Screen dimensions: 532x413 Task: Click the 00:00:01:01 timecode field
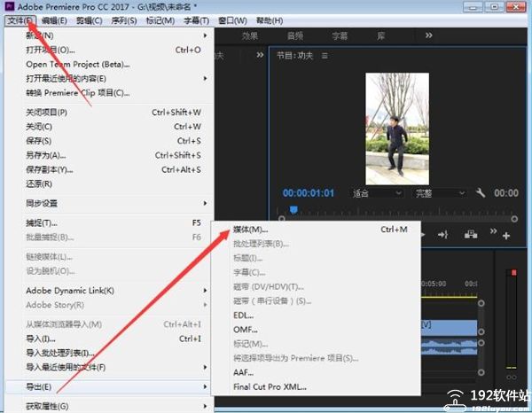click(x=308, y=193)
